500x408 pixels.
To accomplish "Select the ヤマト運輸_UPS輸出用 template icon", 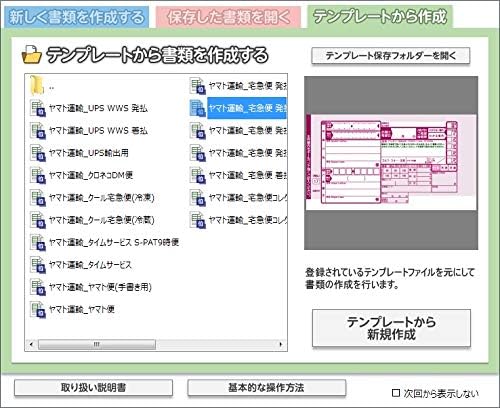I will click(x=37, y=153).
